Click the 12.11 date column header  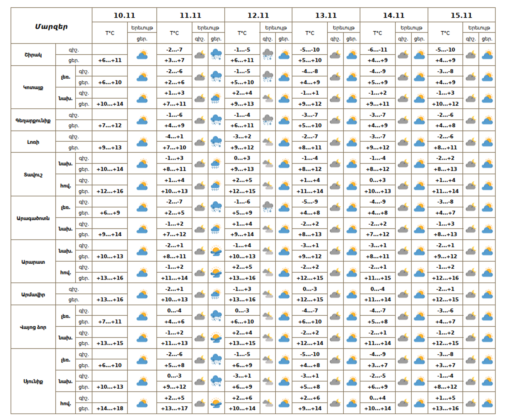[258, 15]
